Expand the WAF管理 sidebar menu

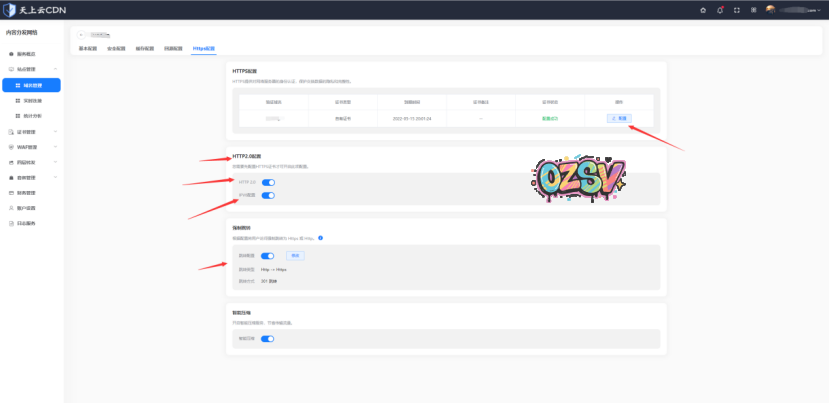30,147
